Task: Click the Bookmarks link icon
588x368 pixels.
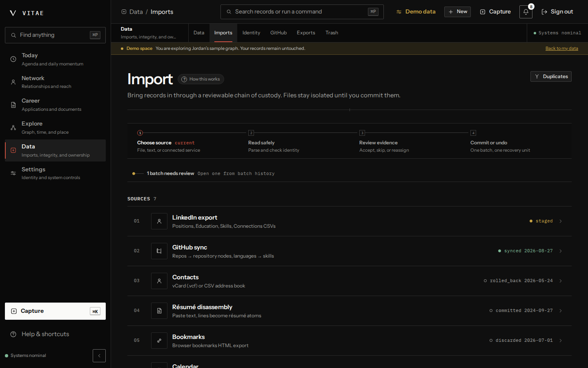Action: pyautogui.click(x=159, y=341)
